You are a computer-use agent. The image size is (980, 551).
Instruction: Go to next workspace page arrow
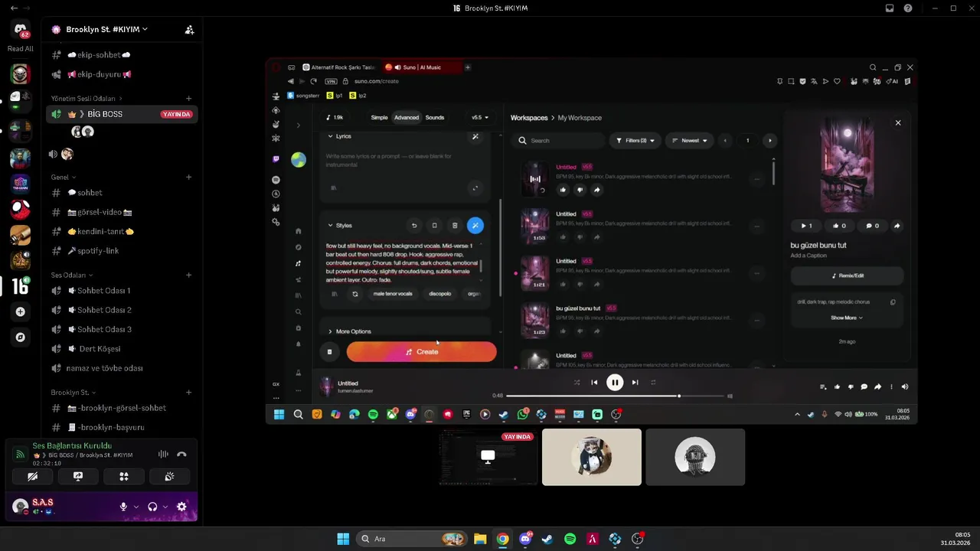(x=770, y=141)
